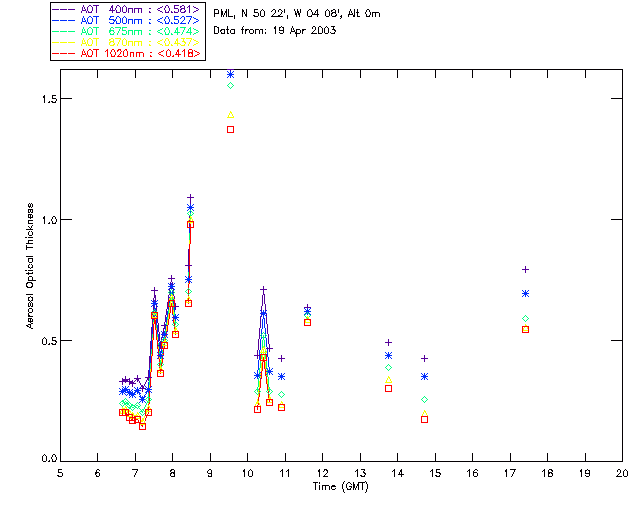Click the station text 'PML, N 50 22', W 04 08''

[278, 13]
